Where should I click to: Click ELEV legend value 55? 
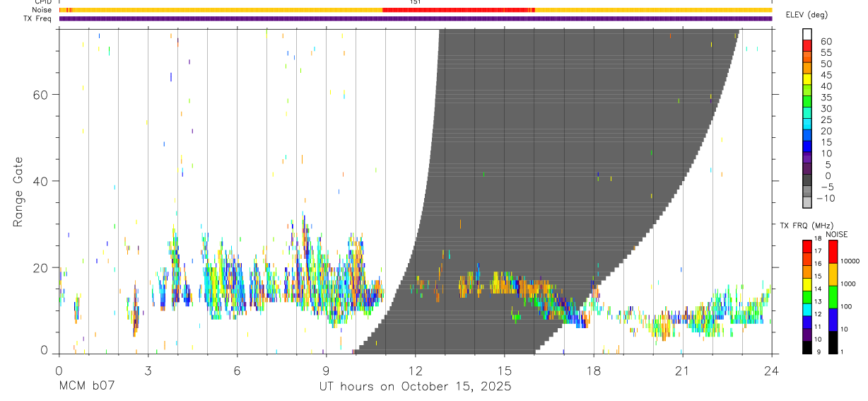826,53
